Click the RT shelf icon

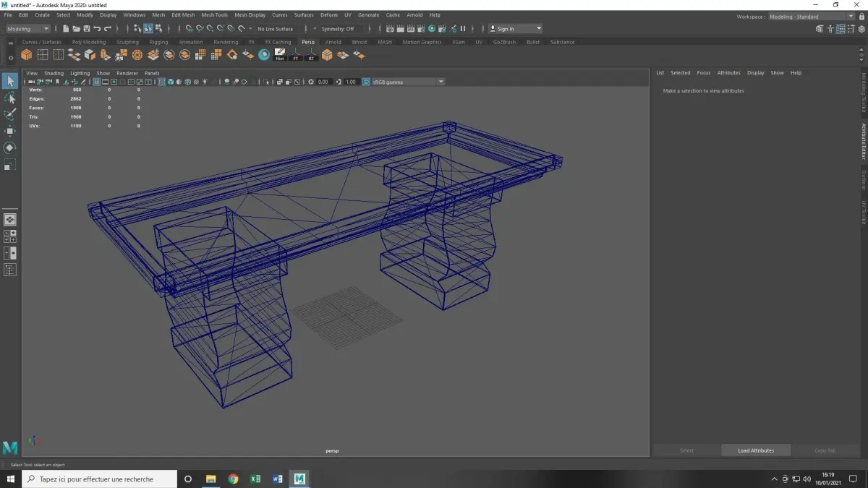coord(312,55)
